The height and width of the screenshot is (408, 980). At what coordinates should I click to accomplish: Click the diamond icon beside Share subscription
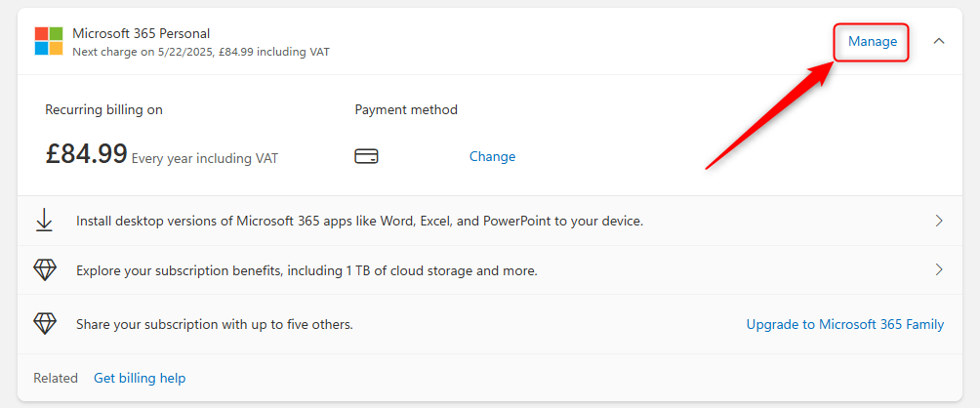pos(45,324)
